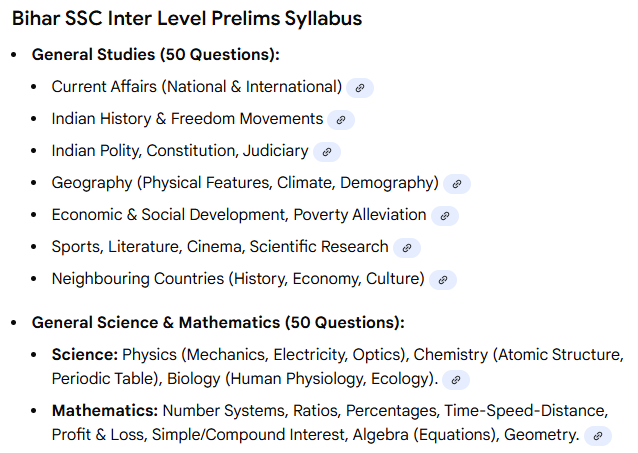Image resolution: width=638 pixels, height=453 pixels.
Task: Click the bold Science: label
Action: coord(85,355)
